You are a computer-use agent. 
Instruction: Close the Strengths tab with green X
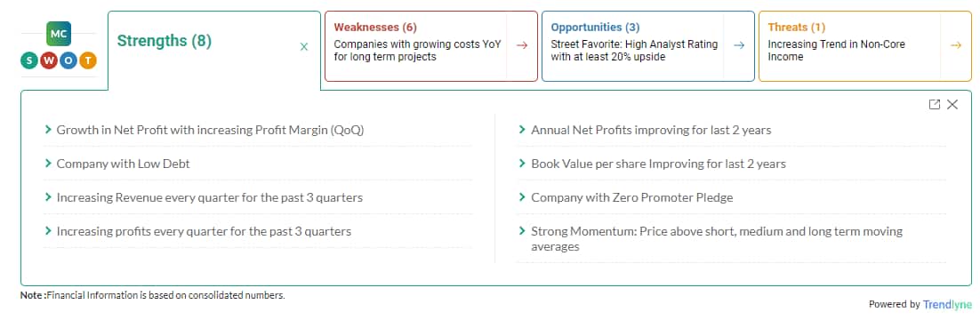point(304,47)
